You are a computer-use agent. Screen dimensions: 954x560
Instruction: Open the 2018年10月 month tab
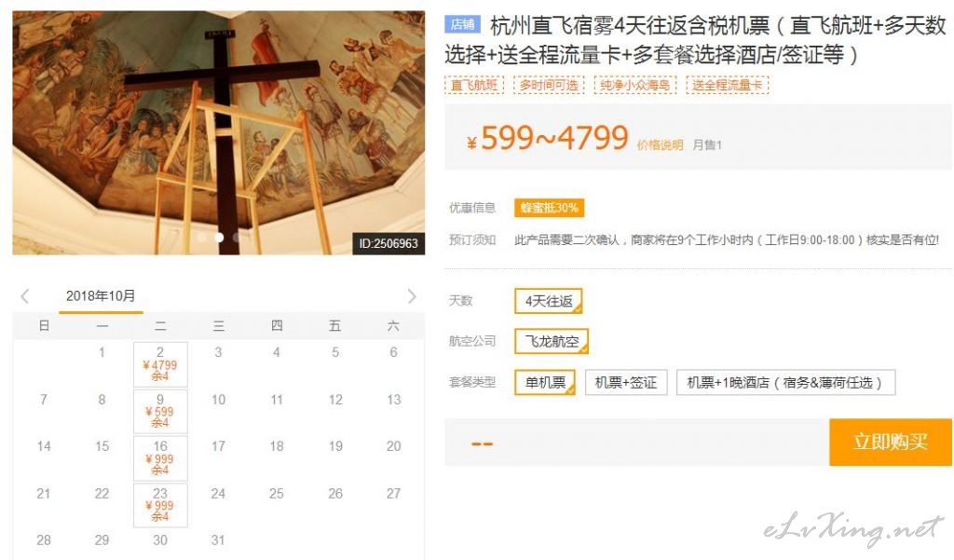pos(101,297)
